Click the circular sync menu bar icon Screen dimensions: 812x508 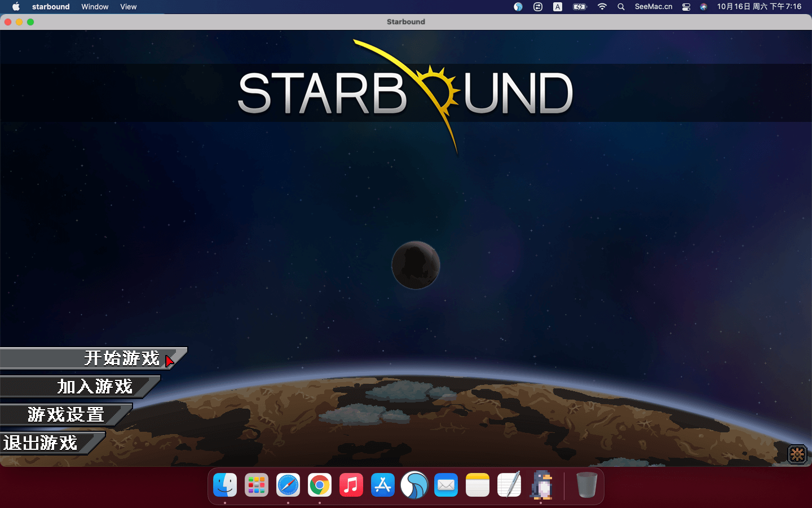538,7
